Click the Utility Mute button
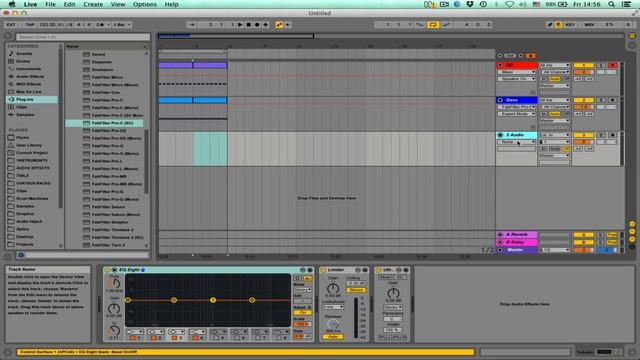The image size is (640, 360). (385, 277)
